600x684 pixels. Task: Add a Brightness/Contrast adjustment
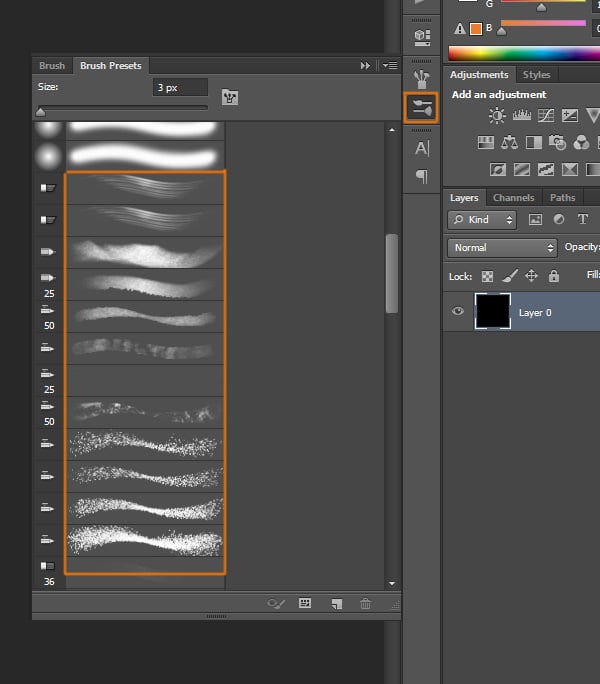(497, 116)
